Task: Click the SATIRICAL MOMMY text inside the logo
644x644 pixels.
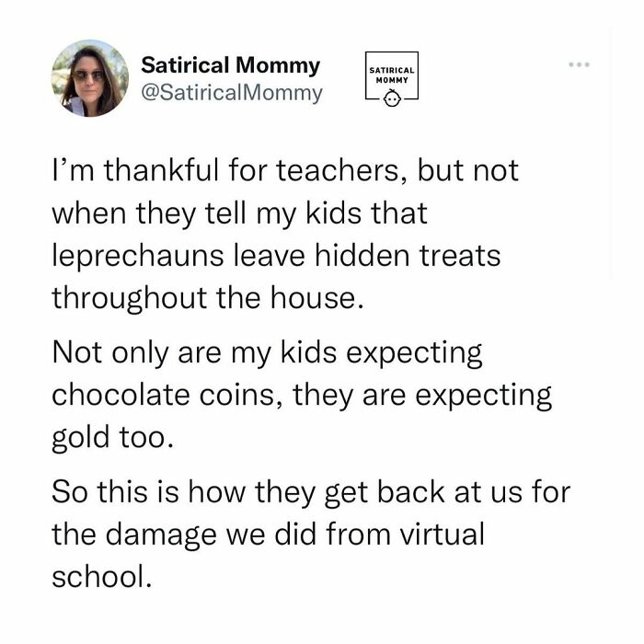Action: click(x=392, y=75)
